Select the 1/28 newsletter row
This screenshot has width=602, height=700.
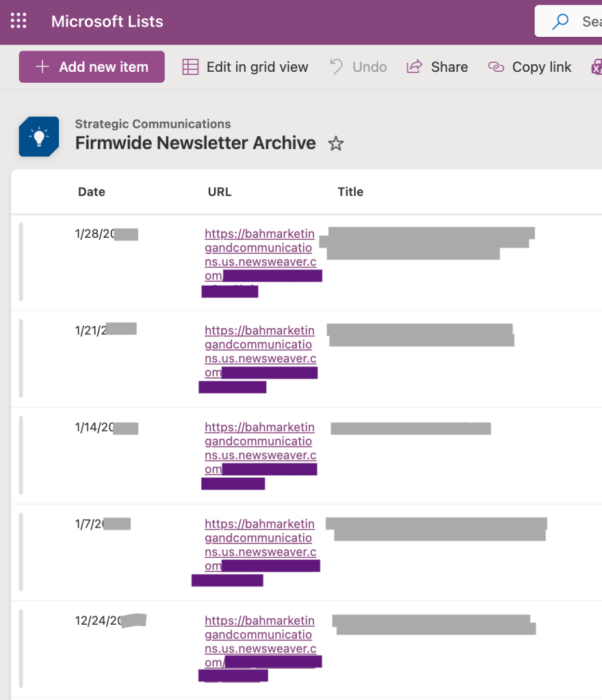point(21,262)
